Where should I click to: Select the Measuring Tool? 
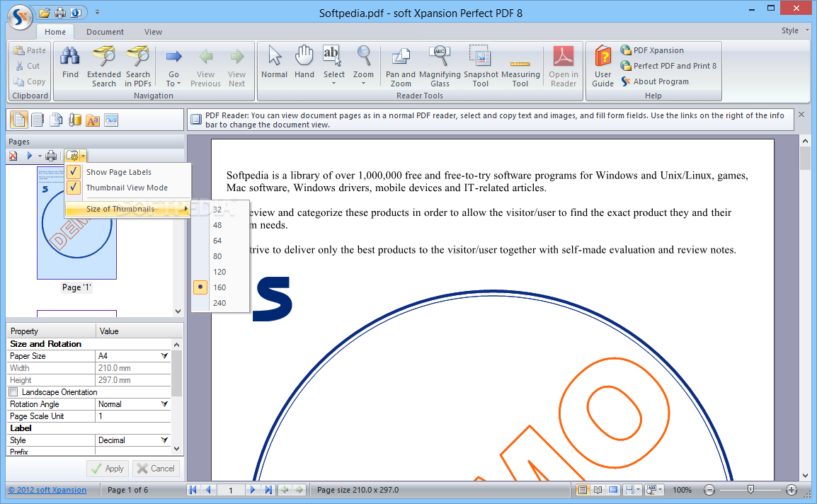click(x=520, y=67)
